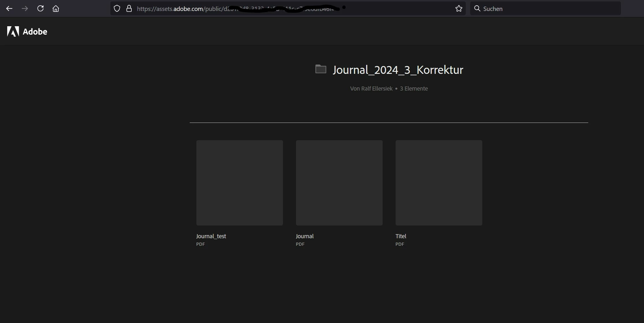Click the Journal_test file name

[x=211, y=236]
